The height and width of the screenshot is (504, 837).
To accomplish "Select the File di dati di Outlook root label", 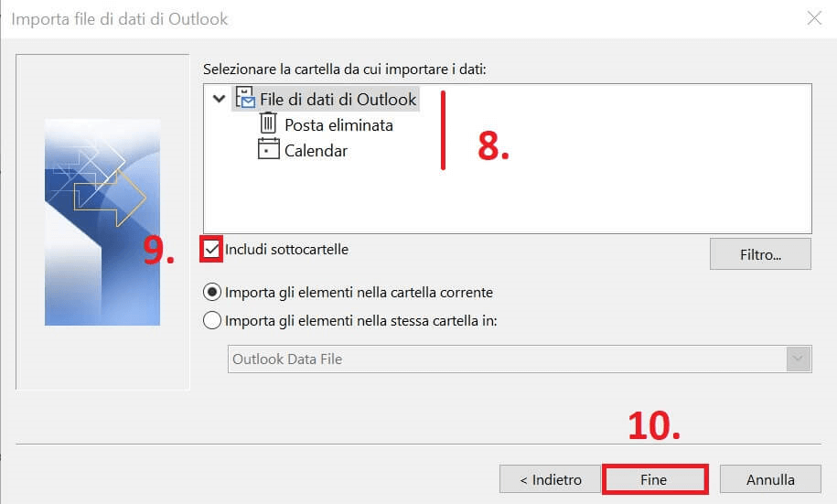I will [x=338, y=99].
